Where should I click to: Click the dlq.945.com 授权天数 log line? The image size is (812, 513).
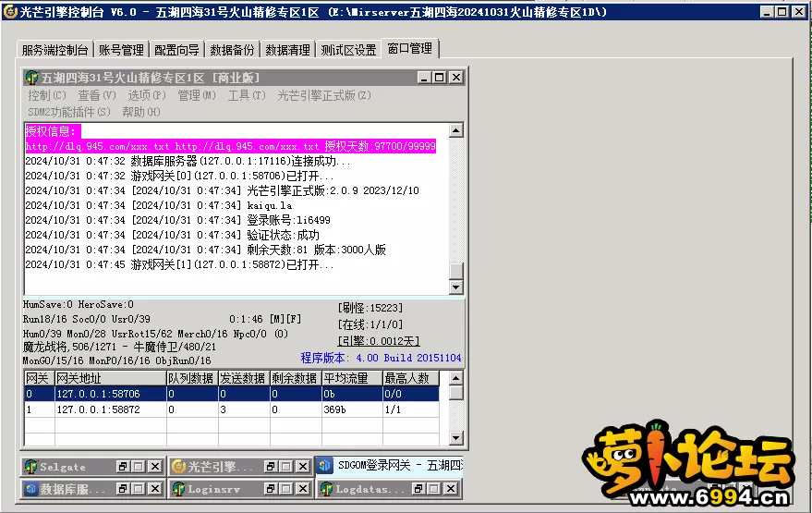230,146
